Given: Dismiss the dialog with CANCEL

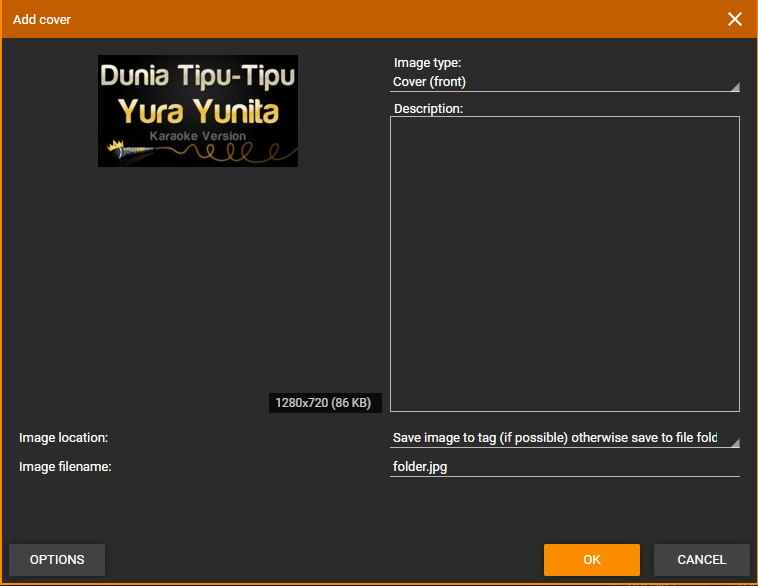Looking at the screenshot, I should [x=701, y=560].
